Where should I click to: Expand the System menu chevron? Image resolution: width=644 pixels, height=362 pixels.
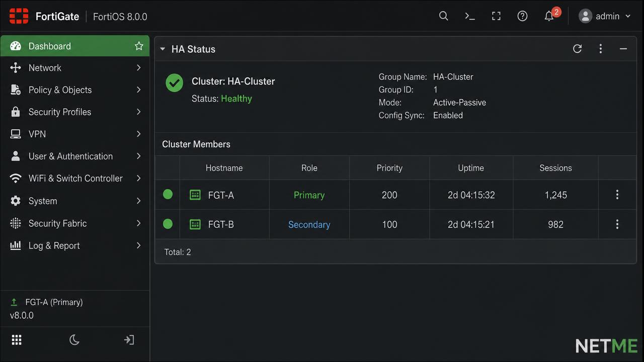[x=139, y=201]
